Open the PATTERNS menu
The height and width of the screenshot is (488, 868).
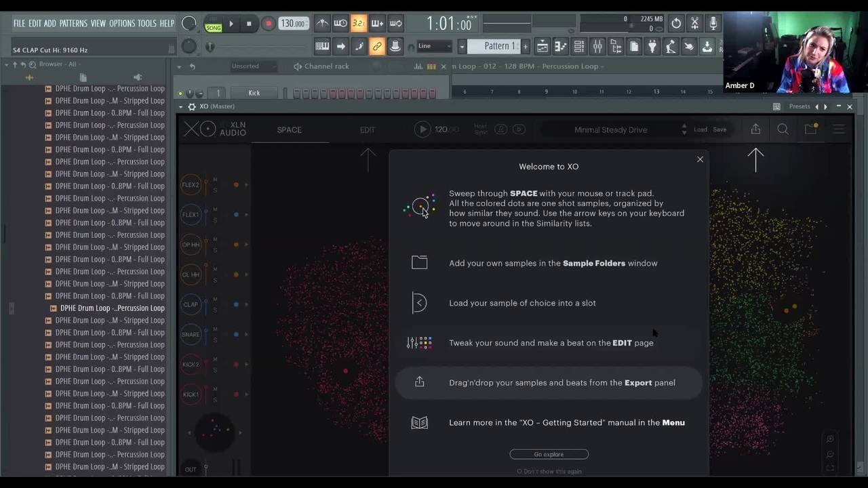tap(73, 23)
